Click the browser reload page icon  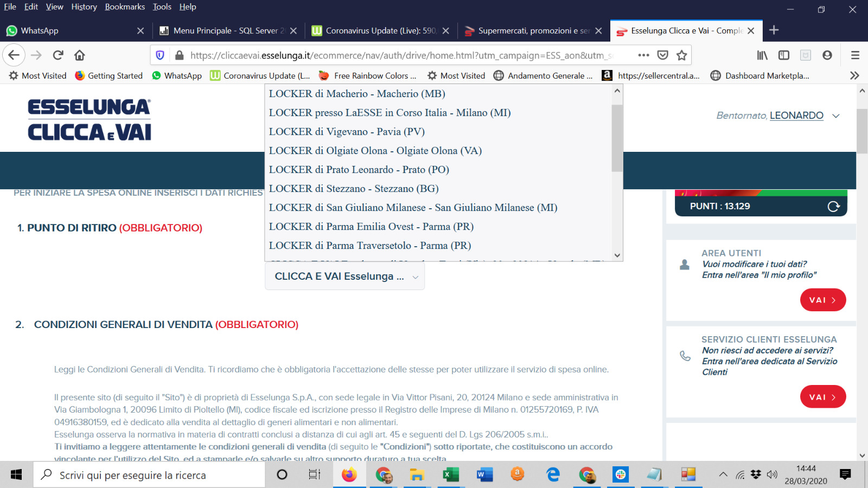(x=58, y=55)
